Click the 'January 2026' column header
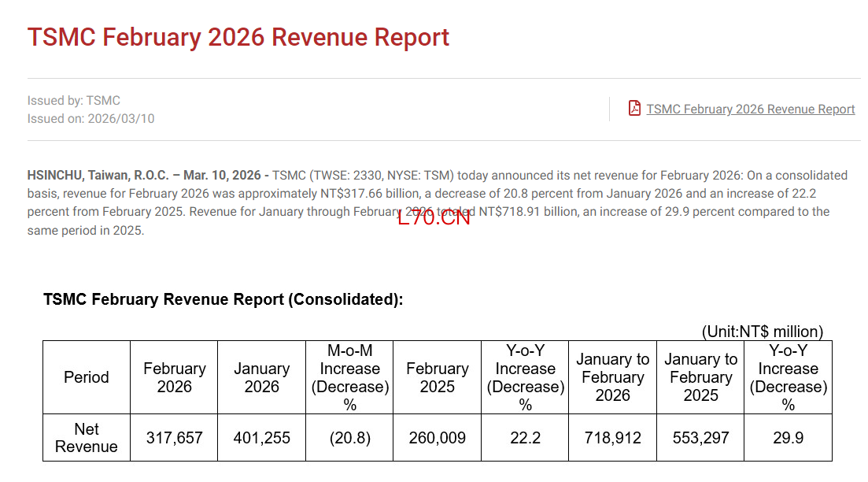The image size is (868, 482). click(x=262, y=377)
